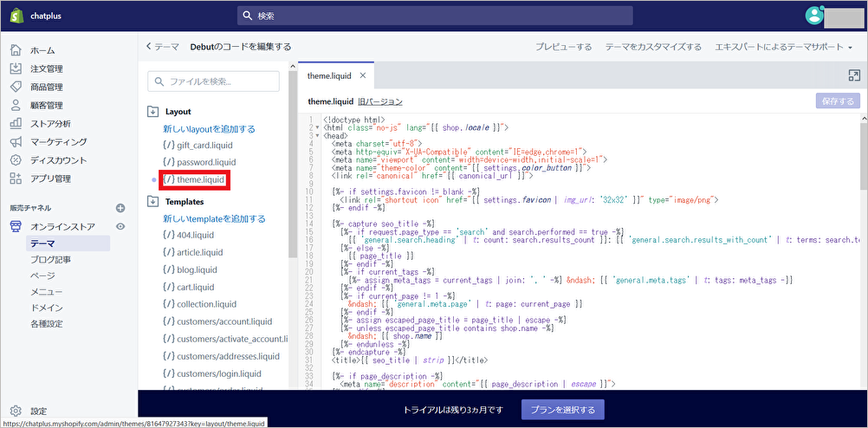Click 新しいlayoutを追加する link
The width and height of the screenshot is (868, 428).
(210, 129)
